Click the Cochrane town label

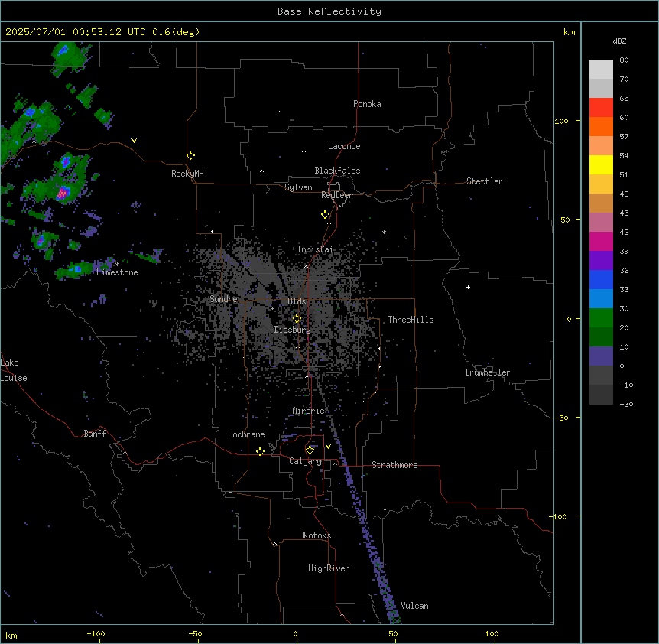[246, 434]
